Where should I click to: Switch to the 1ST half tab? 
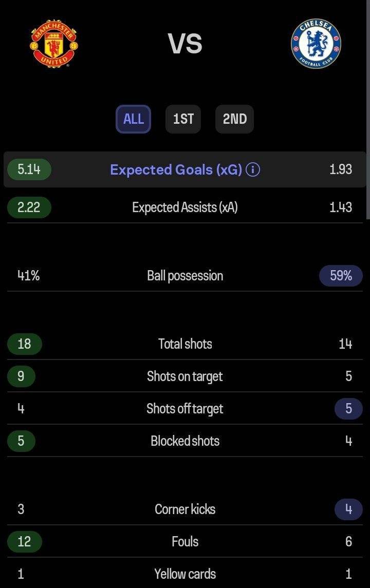[183, 119]
